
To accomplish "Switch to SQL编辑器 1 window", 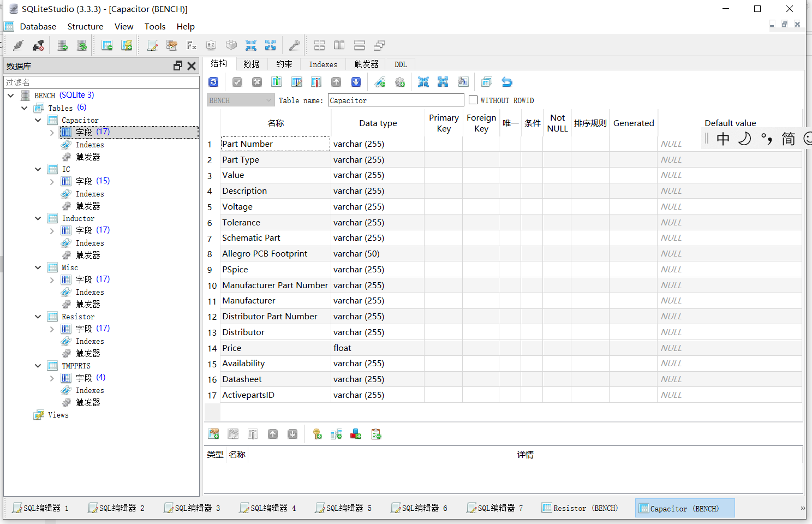I will (41, 508).
